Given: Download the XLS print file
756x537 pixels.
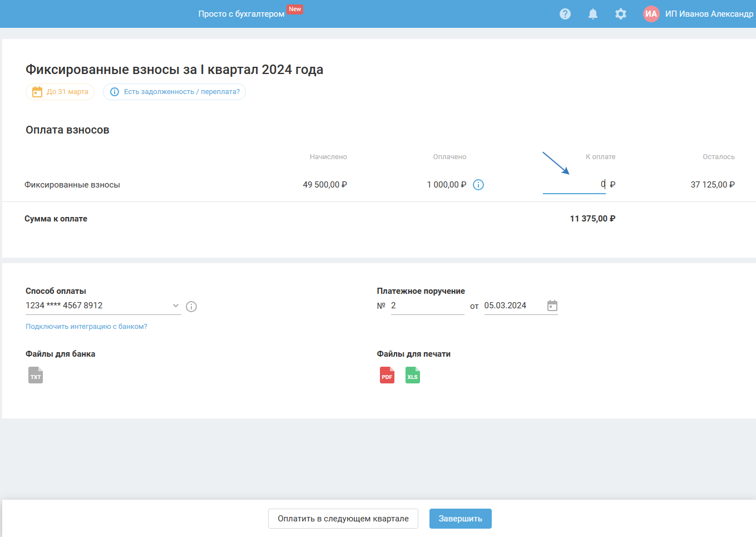Looking at the screenshot, I should (413, 375).
